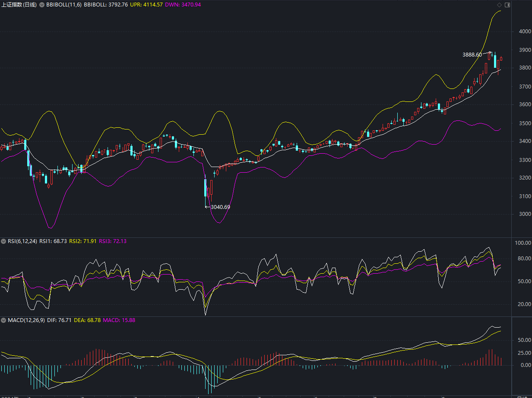This screenshot has width=532, height=398.
Task: Open the RSI indicator dropdown arrow
Action: (3, 241)
